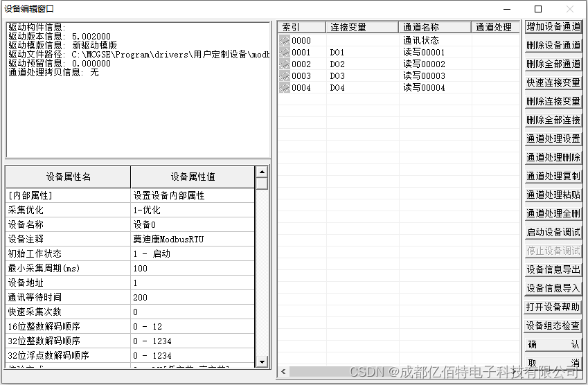The image size is (588, 385).
Task: Open 通道处理设置
Action: click(x=553, y=138)
